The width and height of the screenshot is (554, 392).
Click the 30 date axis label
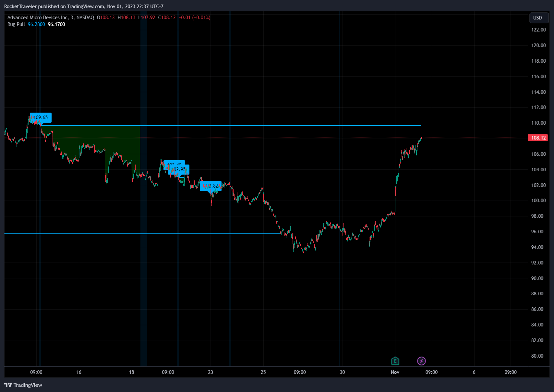click(x=342, y=372)
